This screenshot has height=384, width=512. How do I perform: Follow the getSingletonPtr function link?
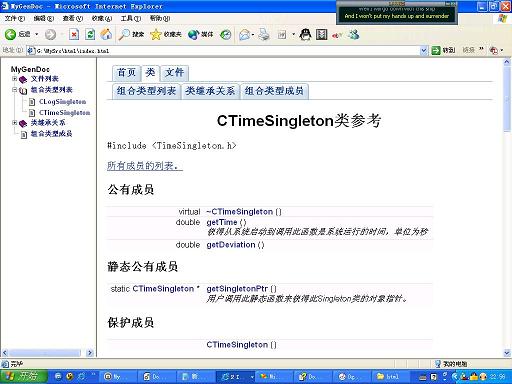click(x=237, y=289)
